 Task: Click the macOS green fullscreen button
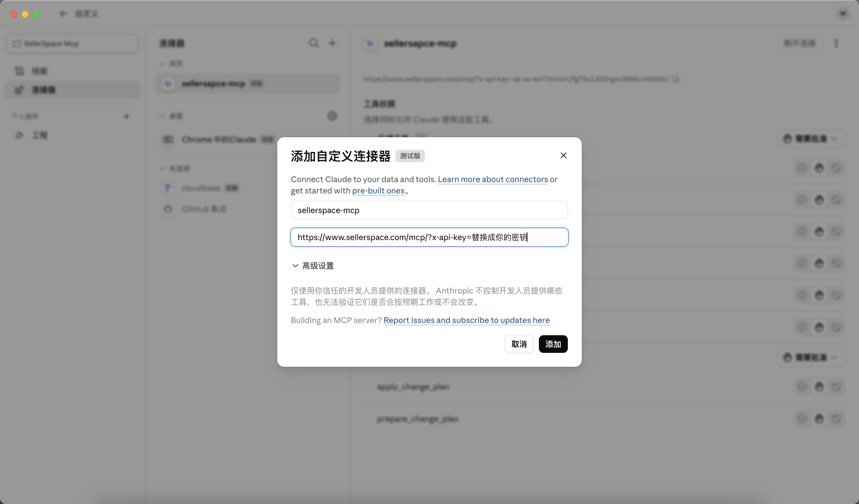(36, 14)
